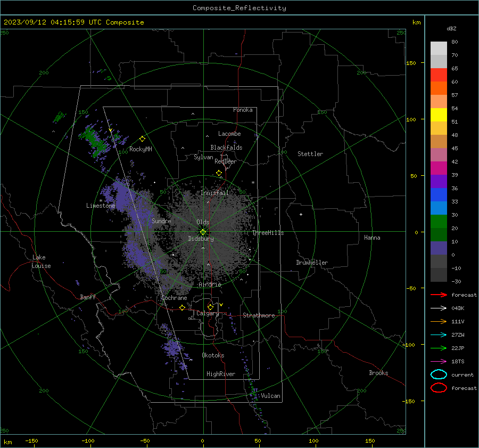Click the white 04DK arrow in legend

[439, 308]
